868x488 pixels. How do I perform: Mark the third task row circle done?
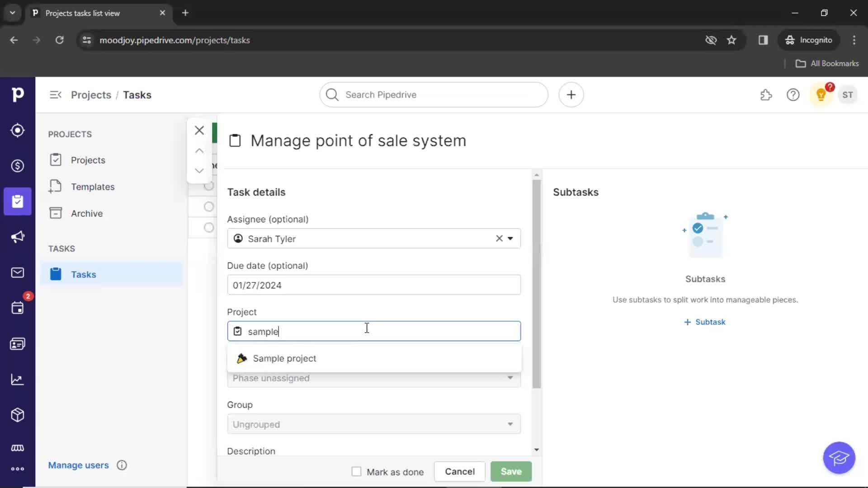click(208, 227)
